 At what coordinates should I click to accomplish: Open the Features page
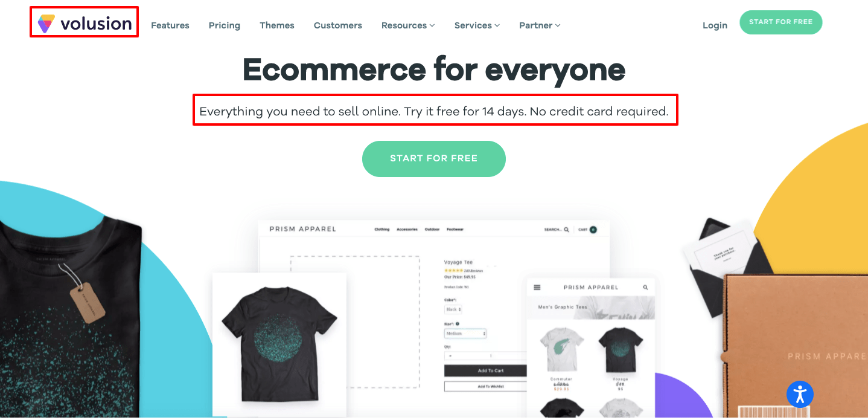pyautogui.click(x=170, y=25)
